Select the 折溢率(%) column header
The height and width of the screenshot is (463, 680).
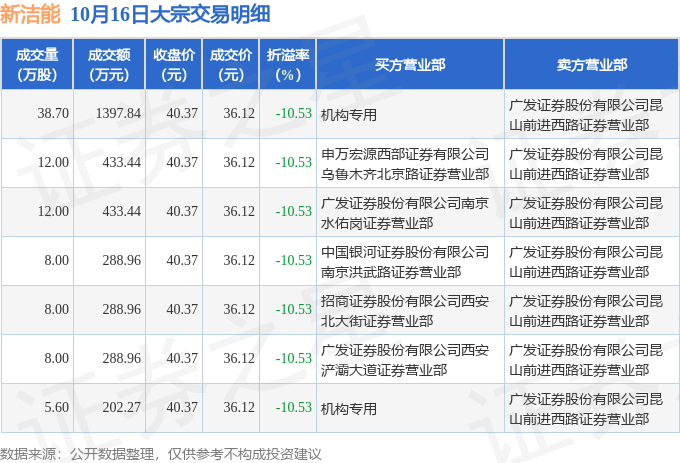pyautogui.click(x=288, y=65)
